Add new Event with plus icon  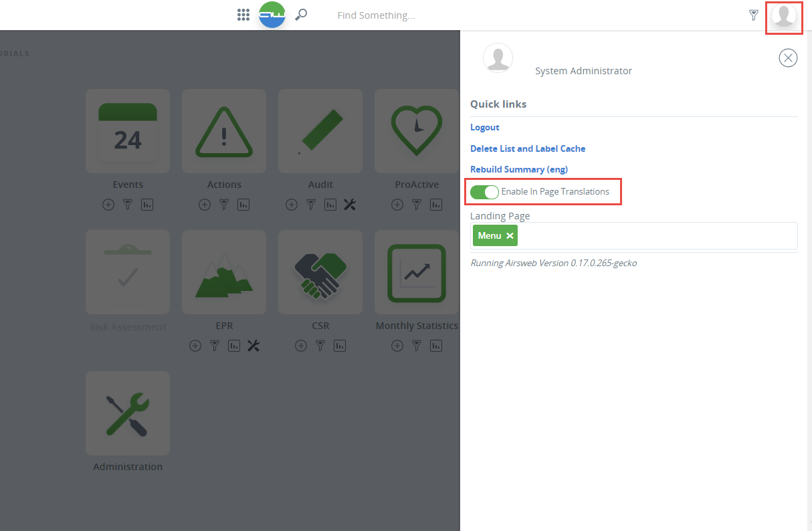[108, 205]
